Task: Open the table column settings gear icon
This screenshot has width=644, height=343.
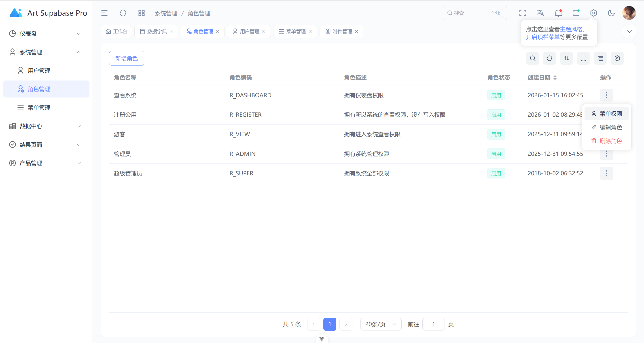Action: (617, 58)
